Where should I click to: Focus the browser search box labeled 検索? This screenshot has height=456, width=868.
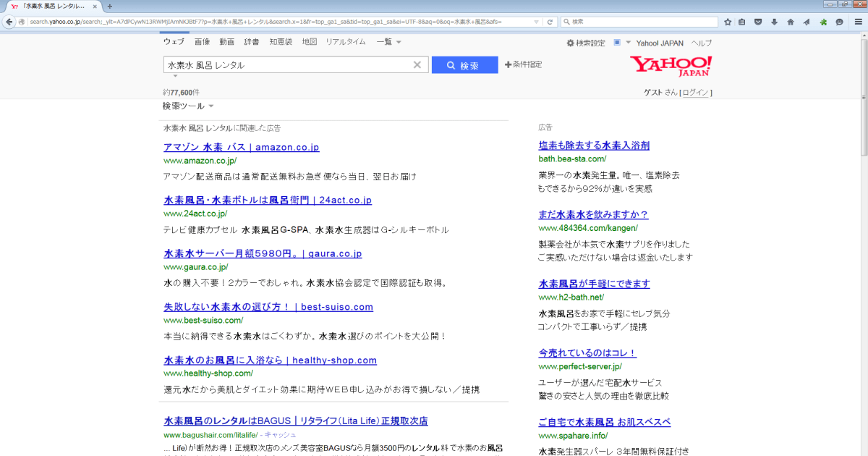[639, 22]
